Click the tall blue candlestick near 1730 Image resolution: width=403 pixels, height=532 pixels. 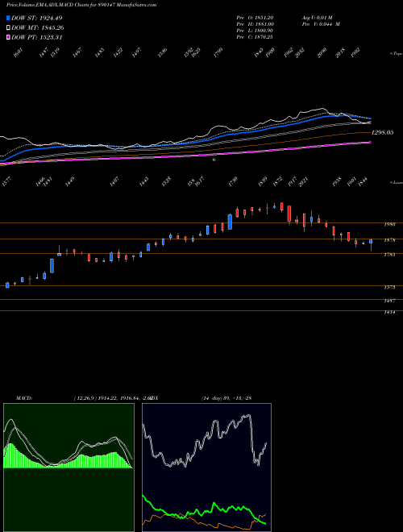(x=230, y=222)
